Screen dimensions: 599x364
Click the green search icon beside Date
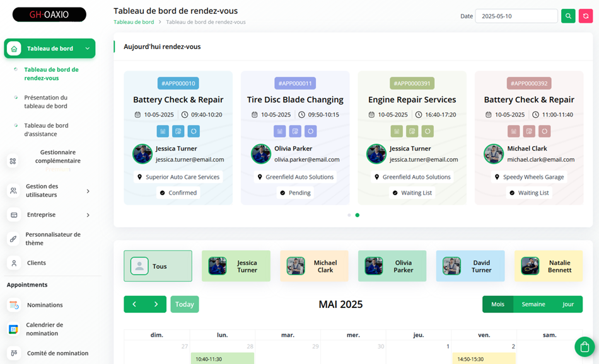568,16
